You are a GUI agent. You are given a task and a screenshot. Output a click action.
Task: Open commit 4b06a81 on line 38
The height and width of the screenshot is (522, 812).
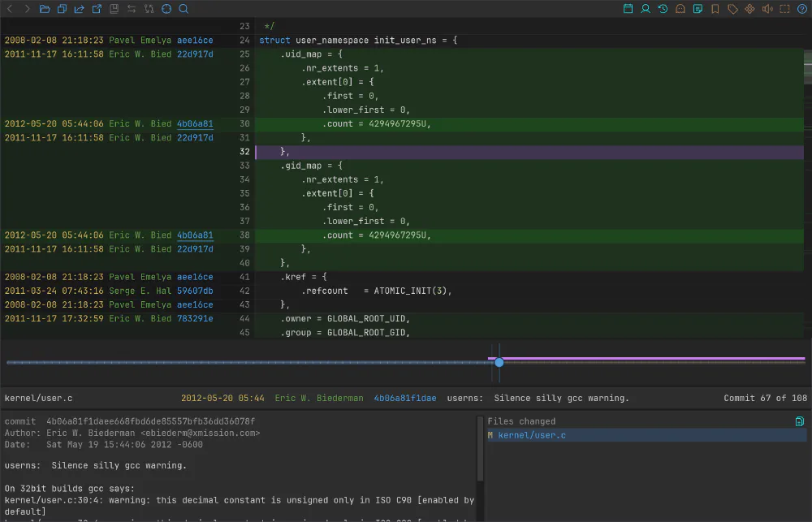point(195,235)
